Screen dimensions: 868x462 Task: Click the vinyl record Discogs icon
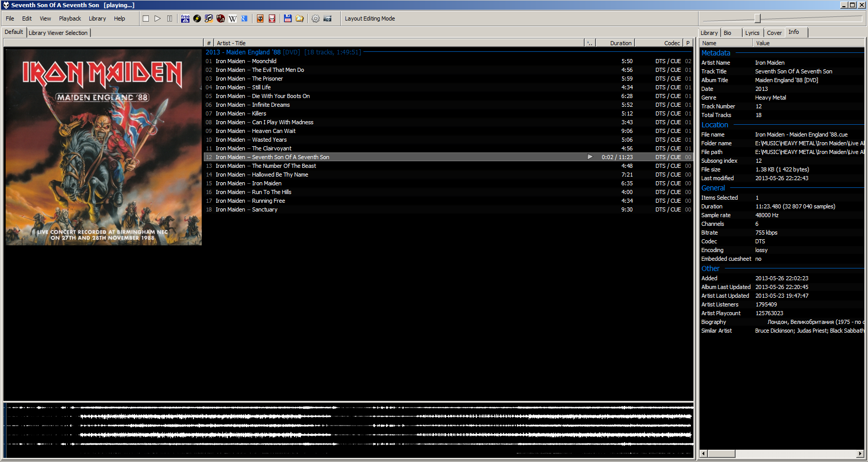pos(197,18)
